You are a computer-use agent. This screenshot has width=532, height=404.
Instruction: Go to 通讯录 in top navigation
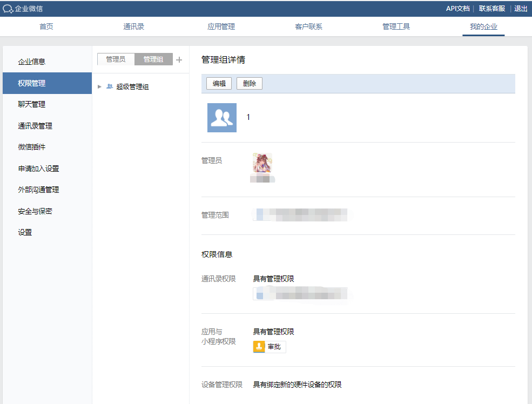133,26
